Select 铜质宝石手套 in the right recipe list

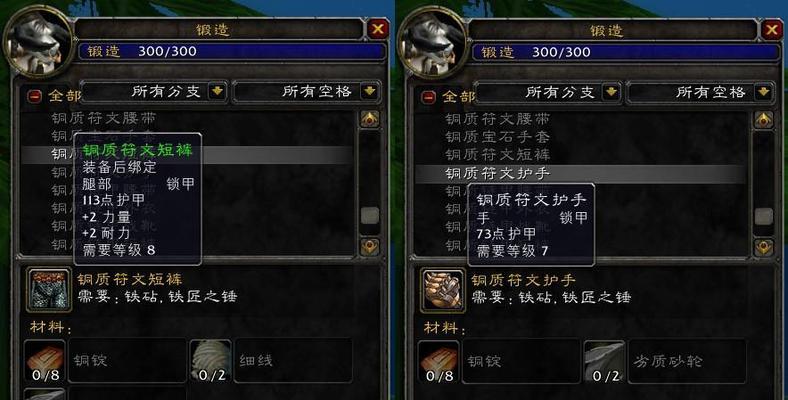click(x=498, y=137)
